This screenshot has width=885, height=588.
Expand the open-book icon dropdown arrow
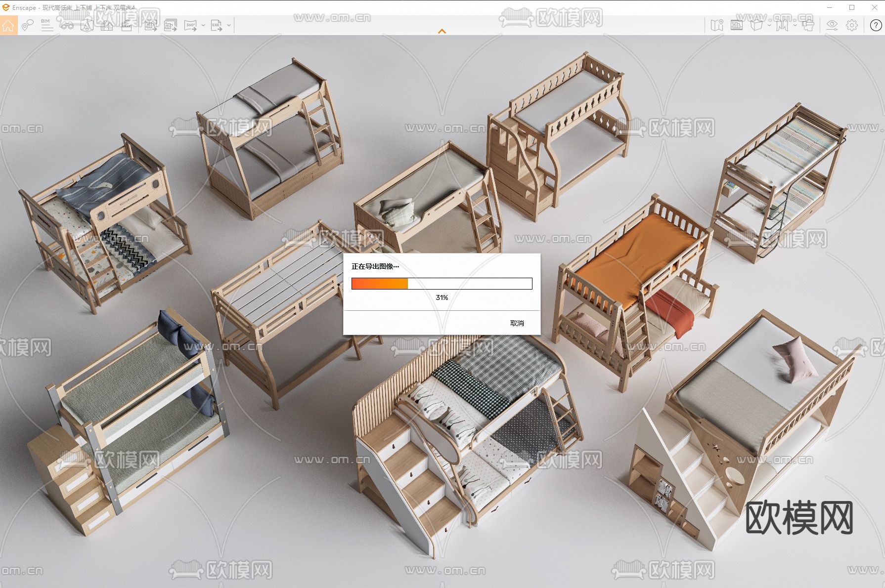795,25
